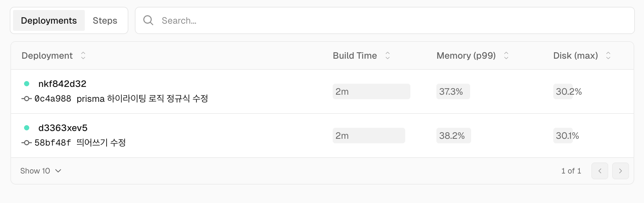Click the green status dot for nkf842d32
Viewport: 644px width, 203px height.
(x=27, y=84)
